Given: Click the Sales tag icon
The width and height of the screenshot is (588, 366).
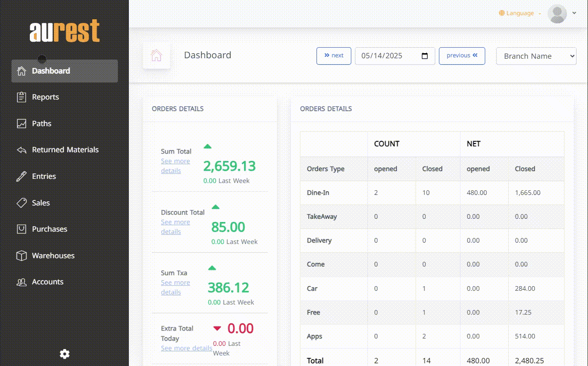Looking at the screenshot, I should pyautogui.click(x=21, y=203).
